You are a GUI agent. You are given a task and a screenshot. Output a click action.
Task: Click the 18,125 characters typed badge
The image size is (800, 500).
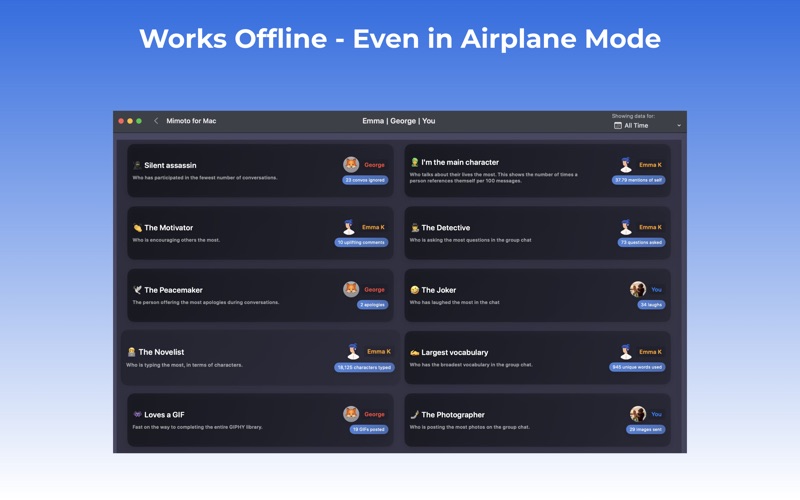[x=364, y=367]
